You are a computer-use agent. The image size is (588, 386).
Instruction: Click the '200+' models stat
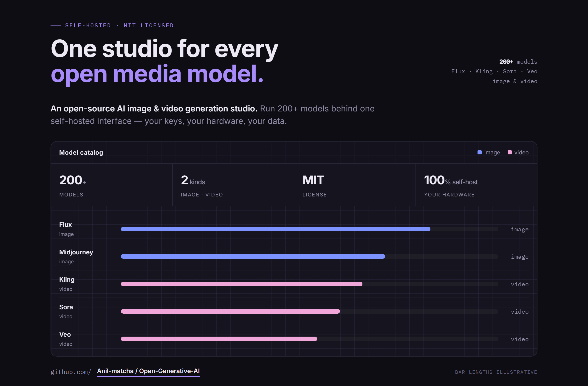[73, 180]
